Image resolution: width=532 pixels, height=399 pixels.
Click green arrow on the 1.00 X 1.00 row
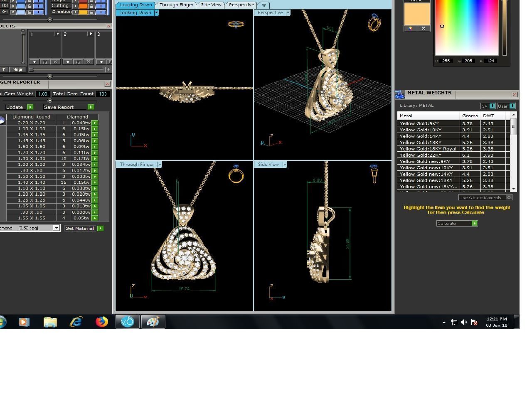tap(95, 165)
